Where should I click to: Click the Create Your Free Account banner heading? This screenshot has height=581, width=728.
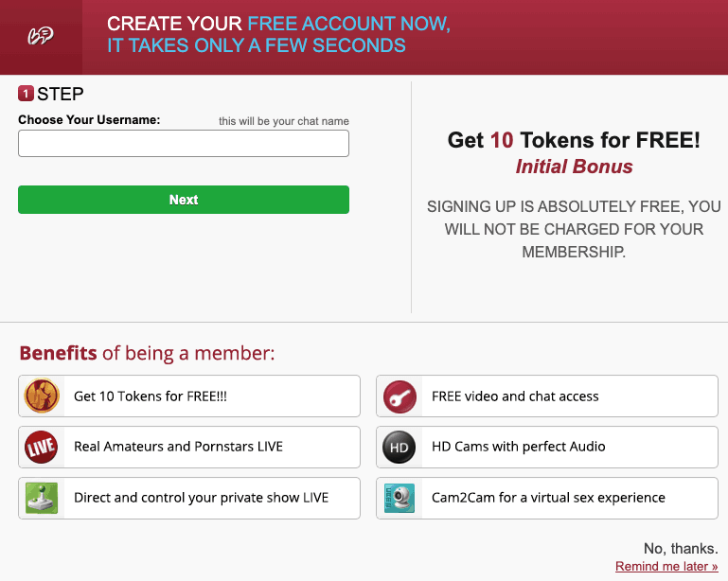point(278,34)
